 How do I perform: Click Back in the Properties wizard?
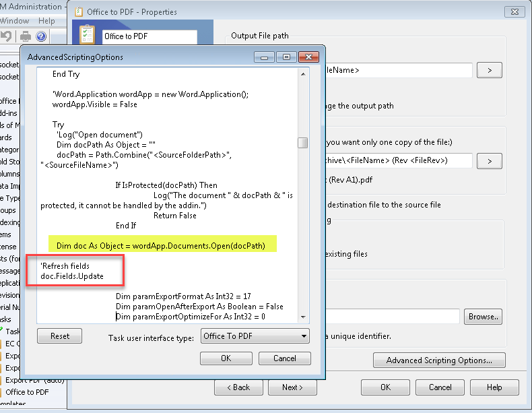click(x=238, y=387)
